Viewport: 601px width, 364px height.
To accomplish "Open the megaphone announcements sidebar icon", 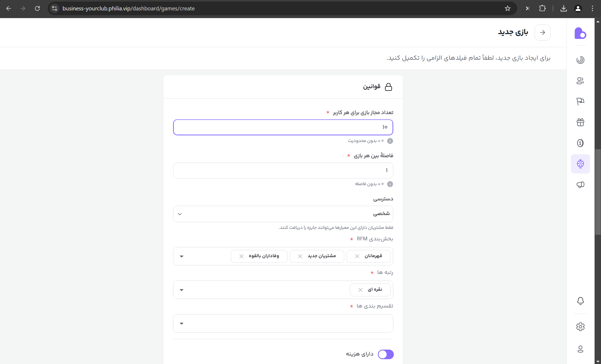I will (580, 185).
